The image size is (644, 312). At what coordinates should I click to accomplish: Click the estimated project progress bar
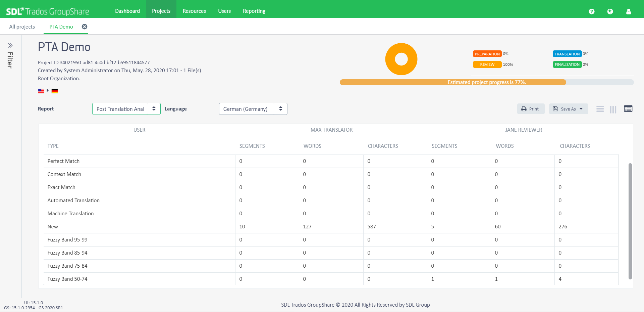tap(486, 82)
